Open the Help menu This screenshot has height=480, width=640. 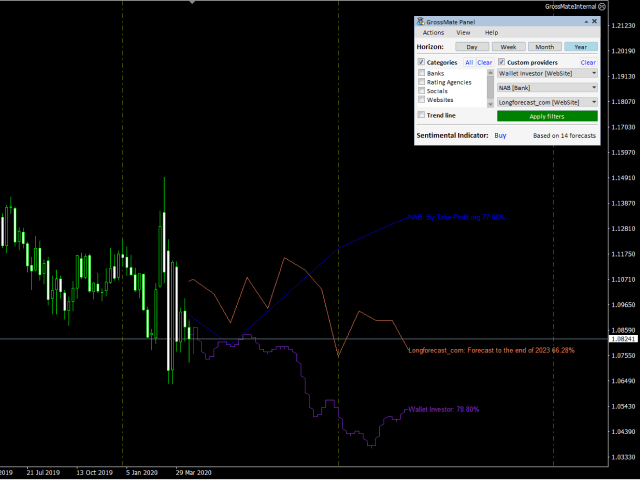pos(491,33)
